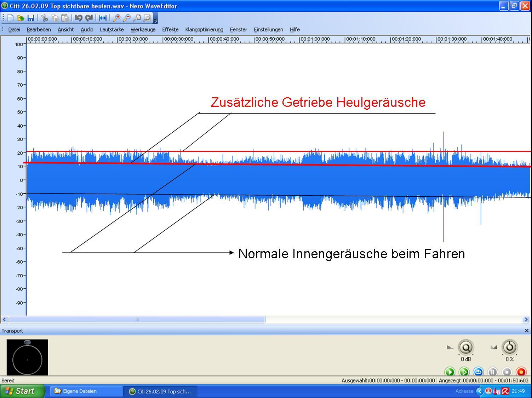This screenshot has width=532, height=398.
Task: Open the Effekte menu
Action: point(170,30)
